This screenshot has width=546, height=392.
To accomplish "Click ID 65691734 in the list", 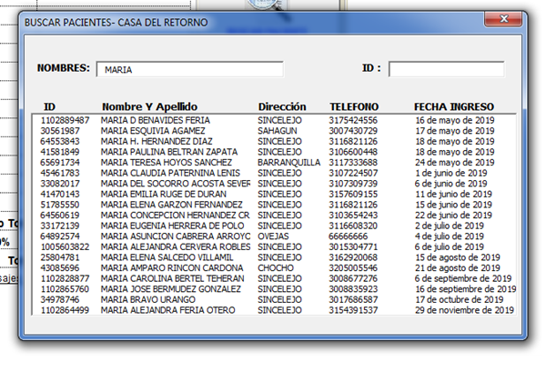I will (x=60, y=163).
